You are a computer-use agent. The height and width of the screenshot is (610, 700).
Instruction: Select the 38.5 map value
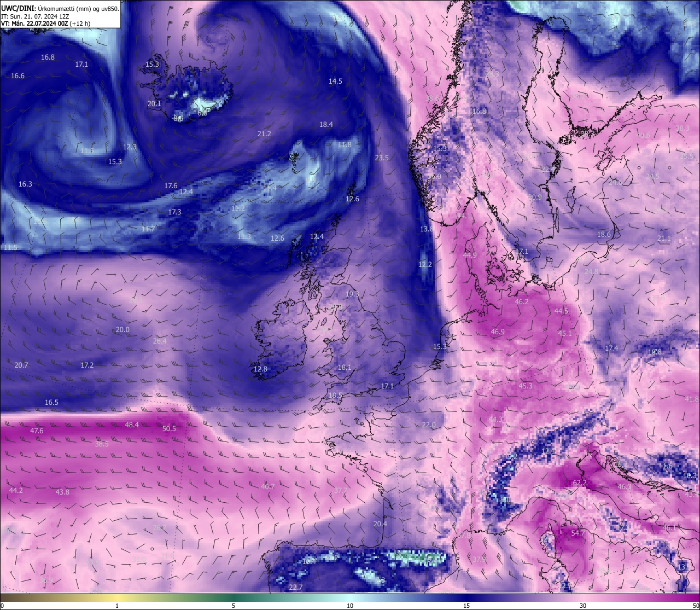click(102, 444)
